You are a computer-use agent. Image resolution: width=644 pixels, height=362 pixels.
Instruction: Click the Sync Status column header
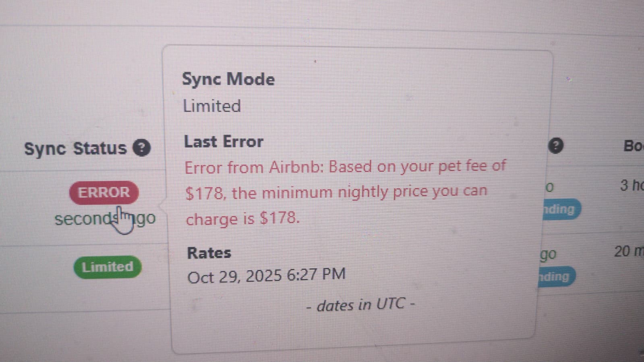(x=75, y=148)
